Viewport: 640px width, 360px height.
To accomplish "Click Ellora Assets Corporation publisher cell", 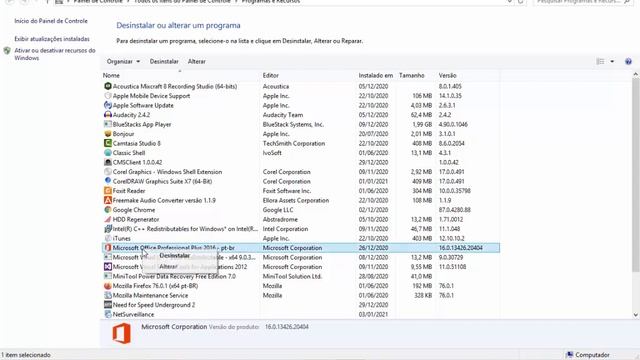I will coord(296,200).
